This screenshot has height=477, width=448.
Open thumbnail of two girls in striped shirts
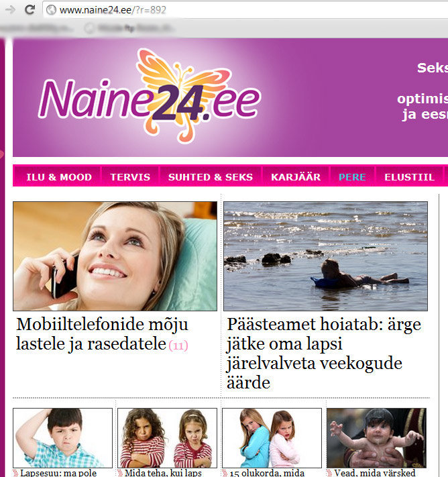167,438
